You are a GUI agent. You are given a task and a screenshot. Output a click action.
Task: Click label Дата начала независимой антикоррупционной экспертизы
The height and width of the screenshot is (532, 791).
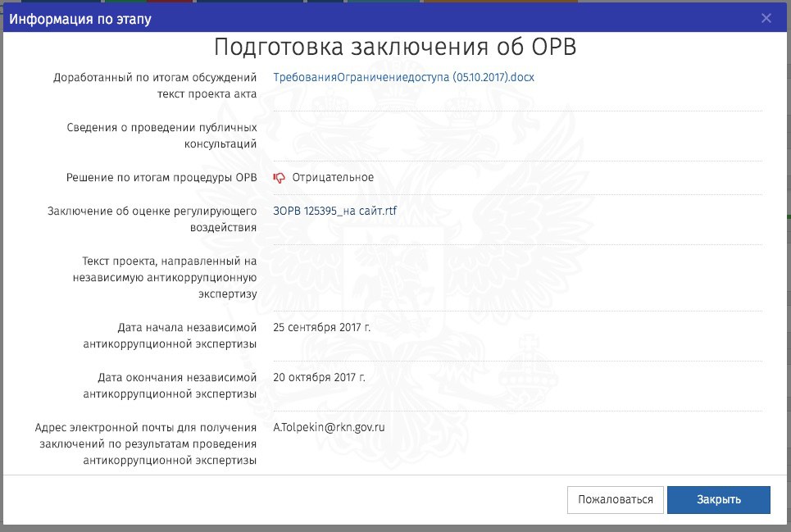[170, 336]
